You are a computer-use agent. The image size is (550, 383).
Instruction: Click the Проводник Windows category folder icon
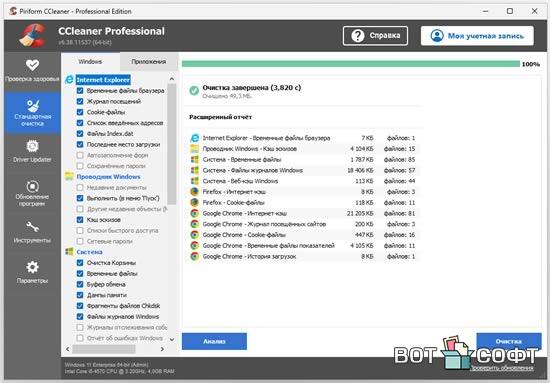coord(69,176)
